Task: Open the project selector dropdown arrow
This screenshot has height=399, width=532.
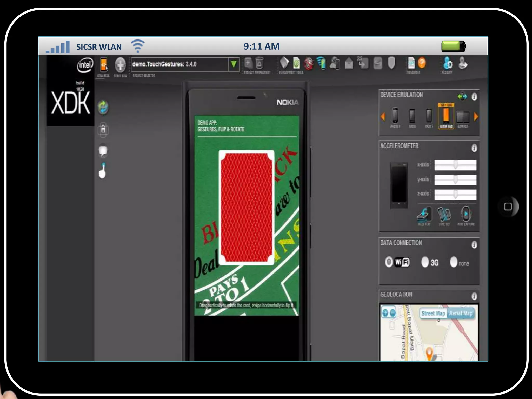Action: 234,64
